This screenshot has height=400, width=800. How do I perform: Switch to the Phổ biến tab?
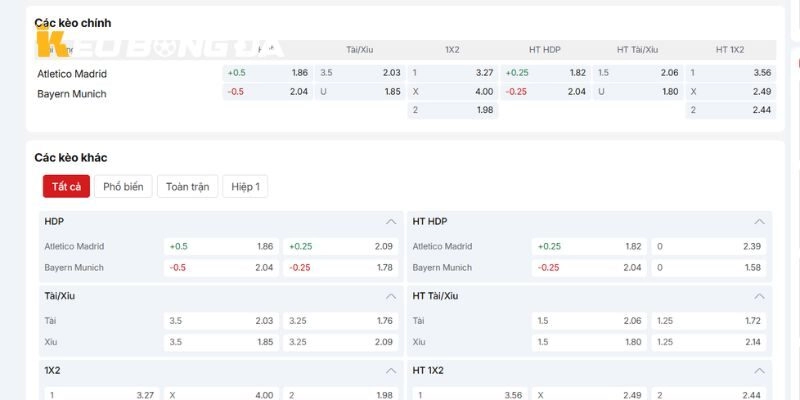(123, 186)
